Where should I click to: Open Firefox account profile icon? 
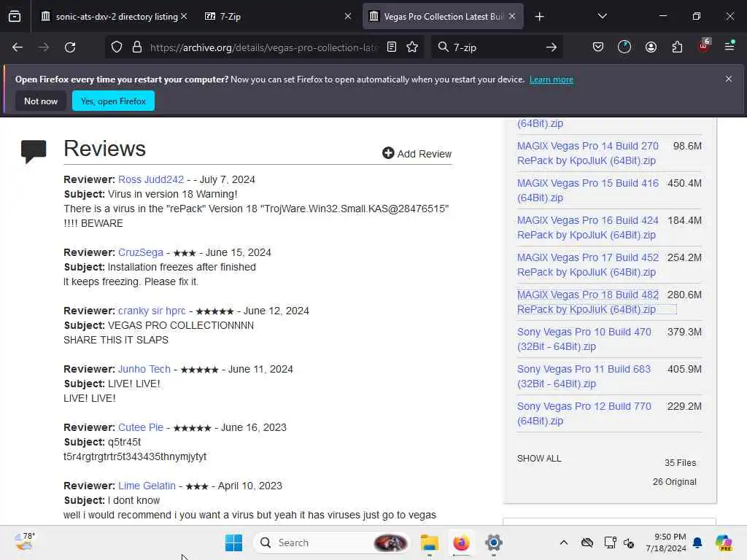(x=651, y=47)
